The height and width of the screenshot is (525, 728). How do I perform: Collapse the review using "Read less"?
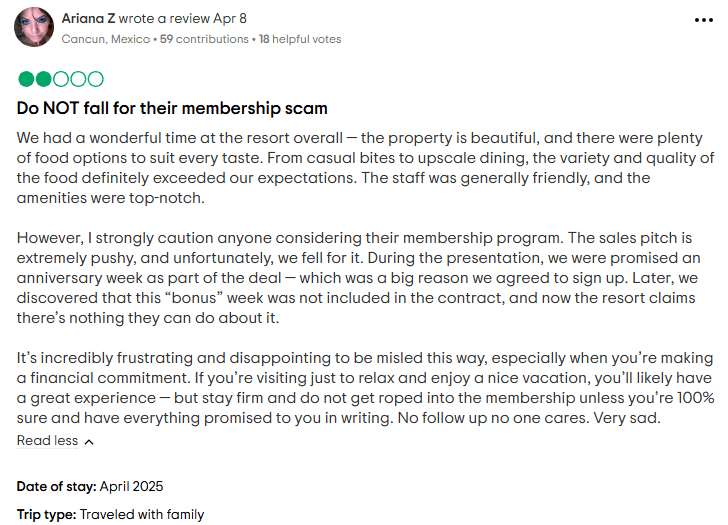(x=47, y=441)
